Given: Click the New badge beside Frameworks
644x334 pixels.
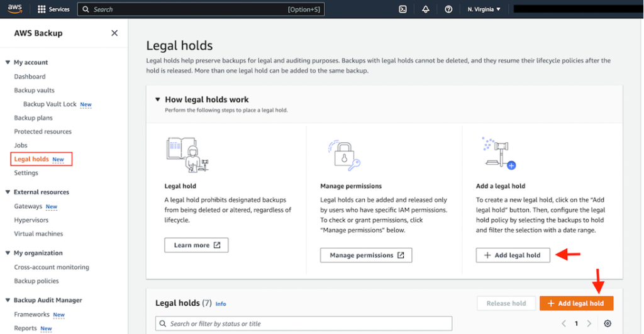Looking at the screenshot, I should point(58,315).
